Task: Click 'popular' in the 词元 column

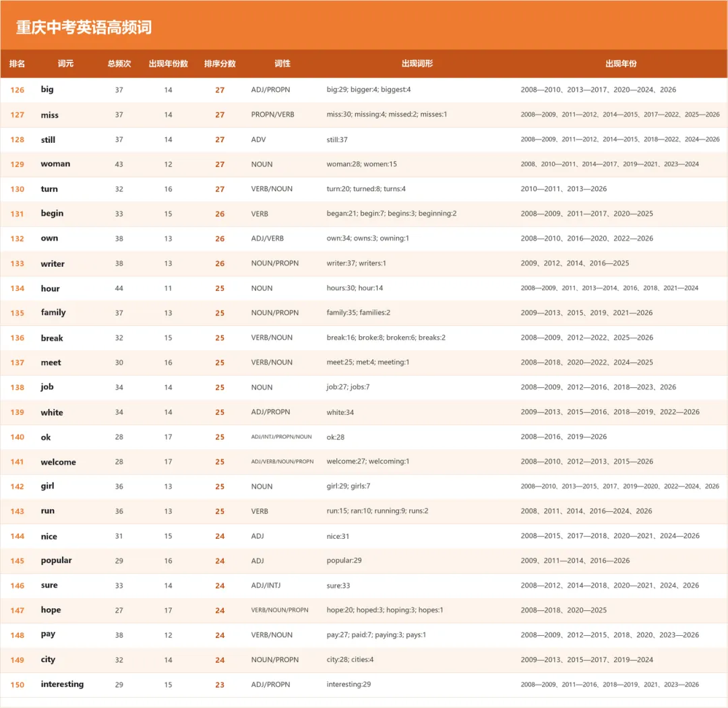Action: tap(56, 560)
